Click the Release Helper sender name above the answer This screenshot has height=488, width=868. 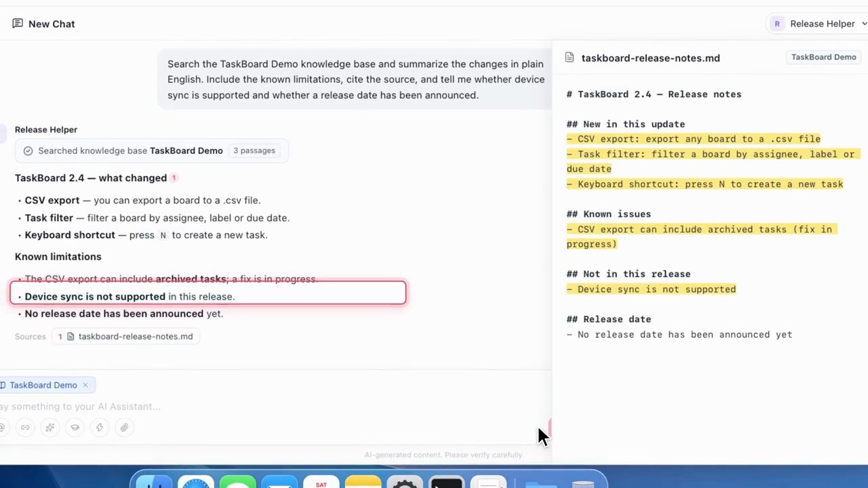point(46,129)
